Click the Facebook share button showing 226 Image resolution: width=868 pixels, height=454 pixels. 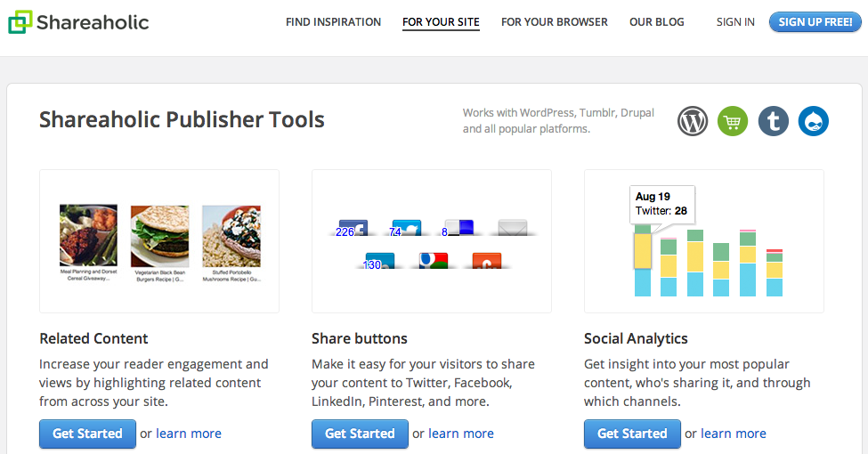[353, 228]
